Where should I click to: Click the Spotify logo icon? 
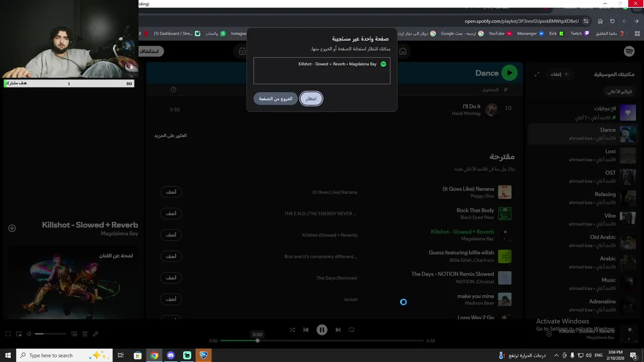pos(629,51)
